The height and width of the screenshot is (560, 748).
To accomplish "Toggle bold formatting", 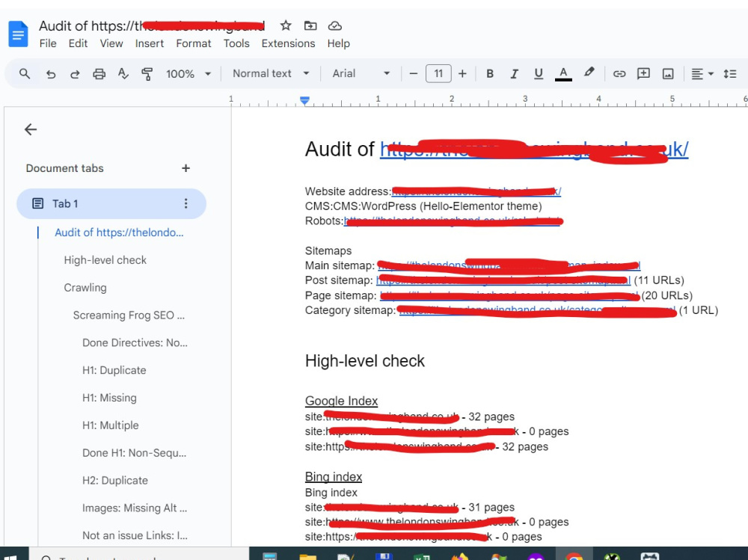I will [x=489, y=74].
